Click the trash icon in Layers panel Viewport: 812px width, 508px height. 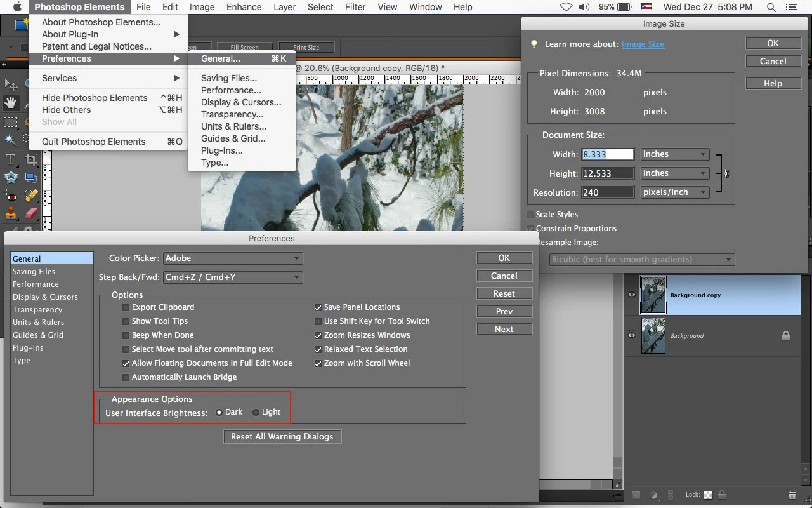[792, 495]
